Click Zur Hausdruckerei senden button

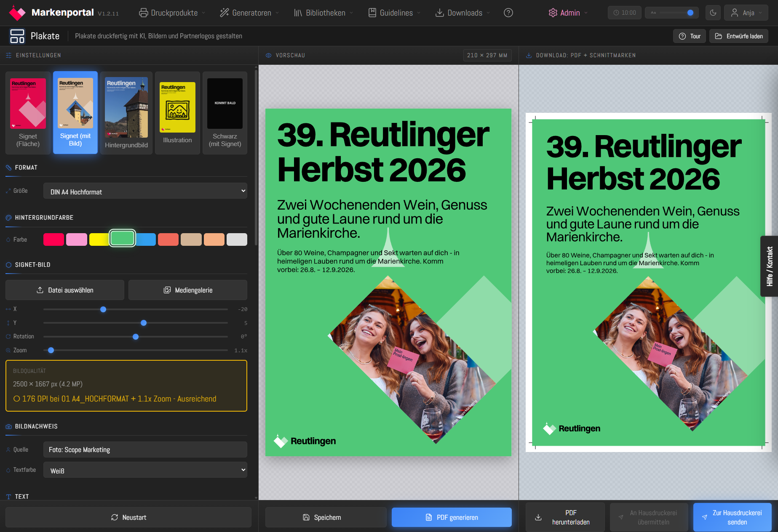pos(733,517)
